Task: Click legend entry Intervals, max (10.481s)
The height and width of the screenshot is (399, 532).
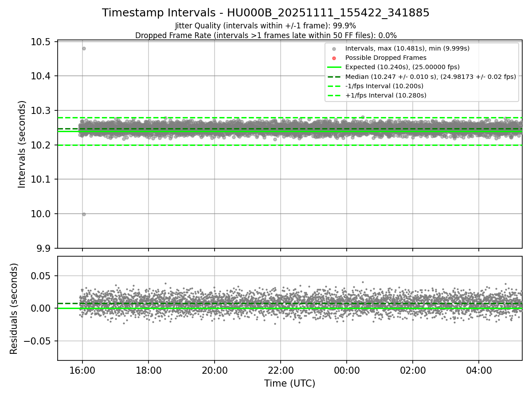Action: click(x=407, y=48)
